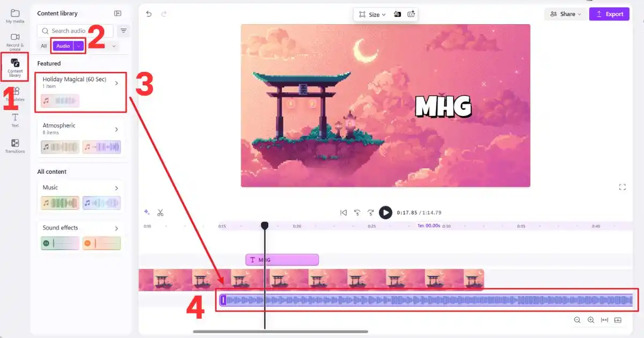The width and height of the screenshot is (644, 338).
Task: Open the Record & create panel
Action: point(15,42)
